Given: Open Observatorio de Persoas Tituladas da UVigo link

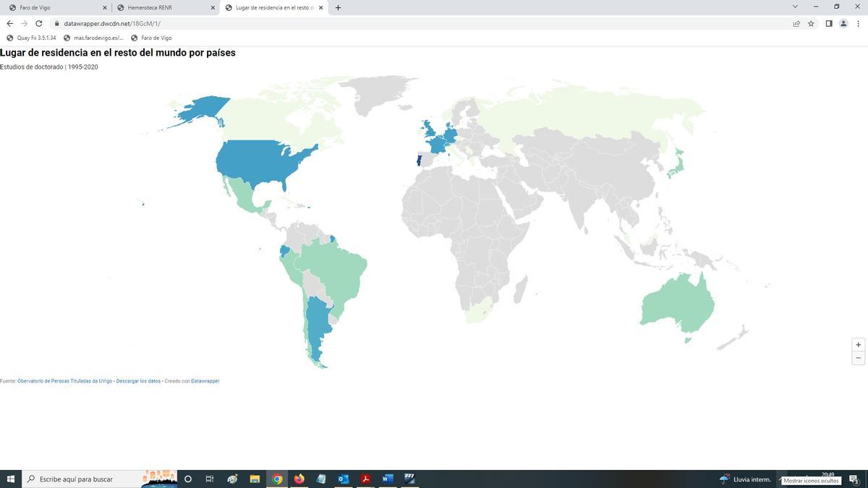Looking at the screenshot, I should (x=64, y=381).
